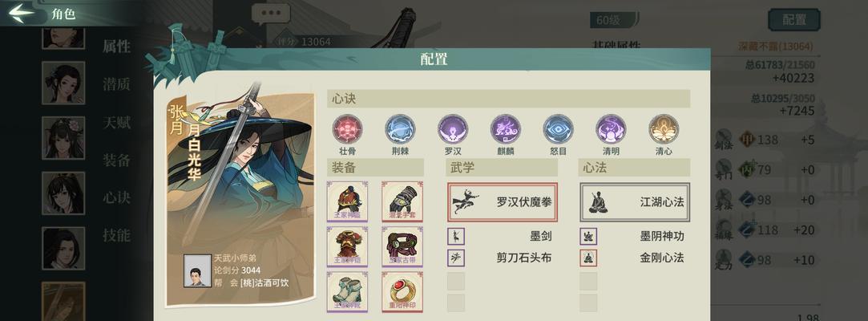Go back using the arrow icon
The image size is (868, 321).
[x=22, y=14]
